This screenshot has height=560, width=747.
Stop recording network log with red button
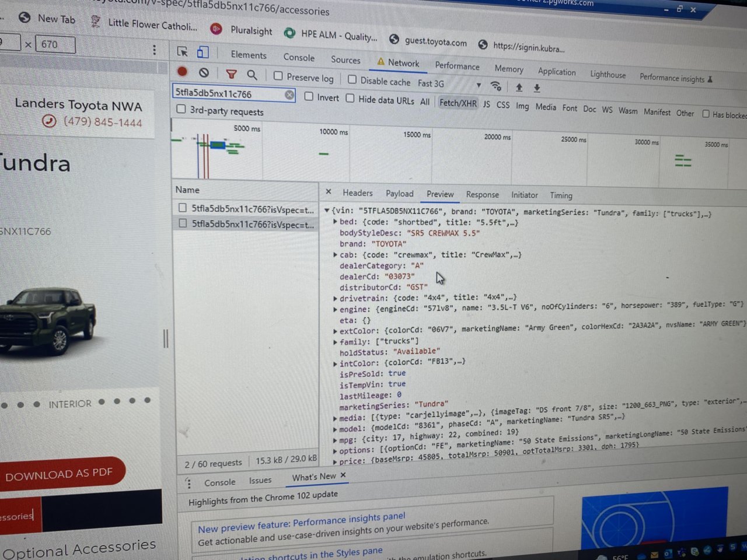tap(182, 72)
